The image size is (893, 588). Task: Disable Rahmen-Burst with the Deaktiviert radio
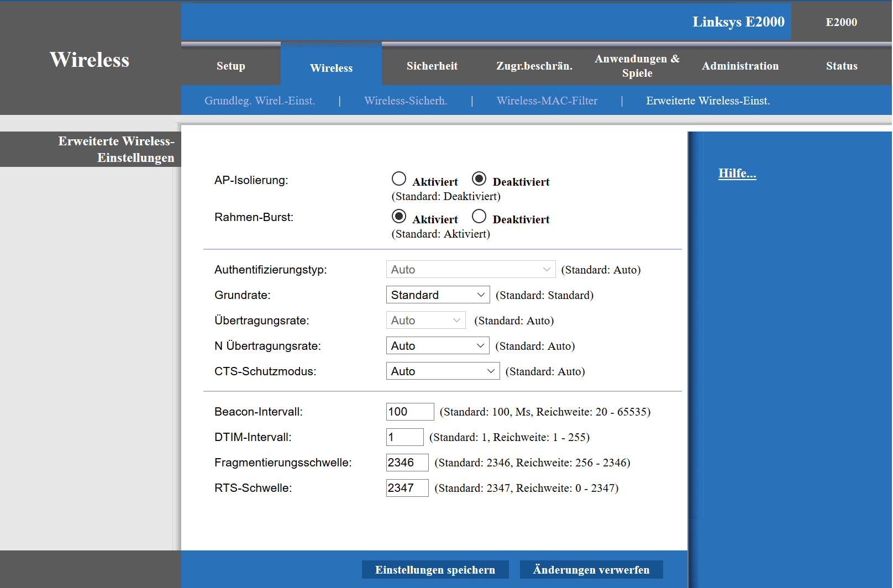479,217
